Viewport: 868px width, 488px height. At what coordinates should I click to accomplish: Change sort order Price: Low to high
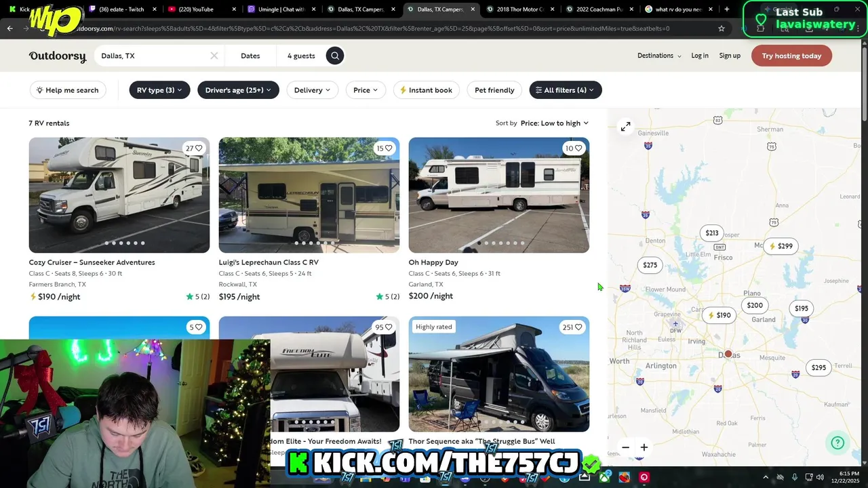[555, 123]
